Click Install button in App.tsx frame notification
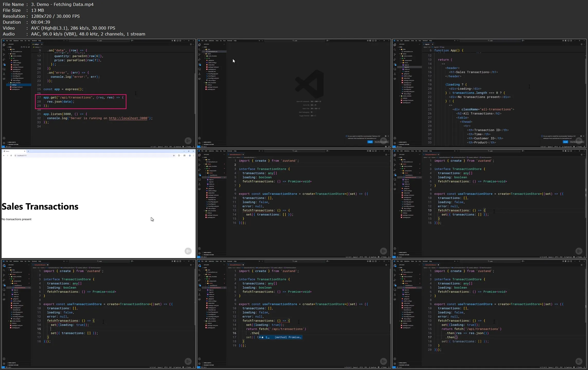This screenshot has width=588, height=370. pyautogui.click(x=565, y=142)
